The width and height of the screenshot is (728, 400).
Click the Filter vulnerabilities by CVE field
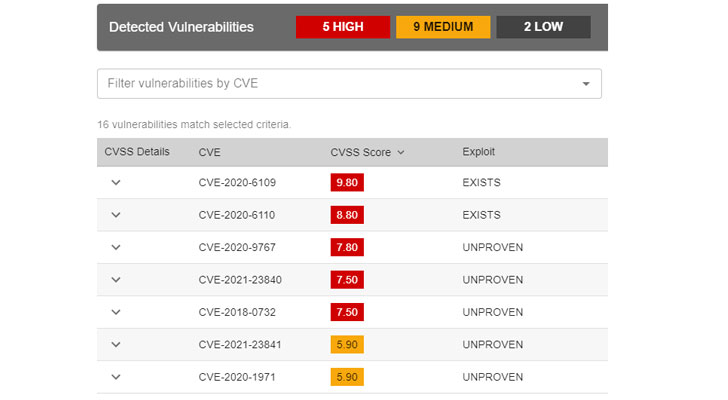(330, 84)
